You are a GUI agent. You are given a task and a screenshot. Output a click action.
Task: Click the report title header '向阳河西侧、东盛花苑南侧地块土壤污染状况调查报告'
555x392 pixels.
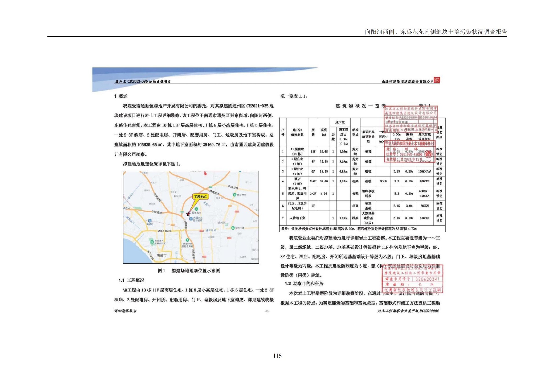point(436,32)
